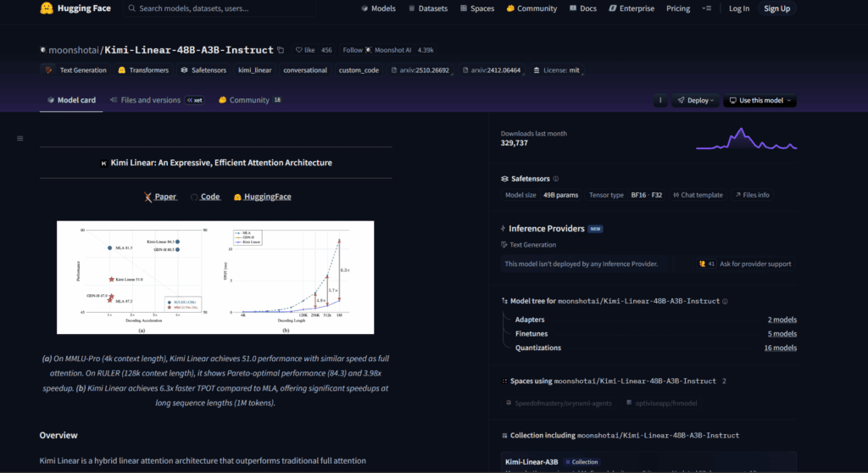Click the follower count 4.39k

click(426, 50)
